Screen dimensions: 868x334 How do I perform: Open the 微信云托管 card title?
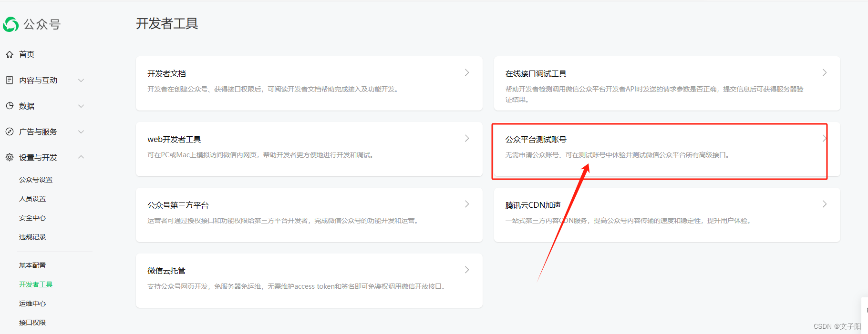click(166, 271)
